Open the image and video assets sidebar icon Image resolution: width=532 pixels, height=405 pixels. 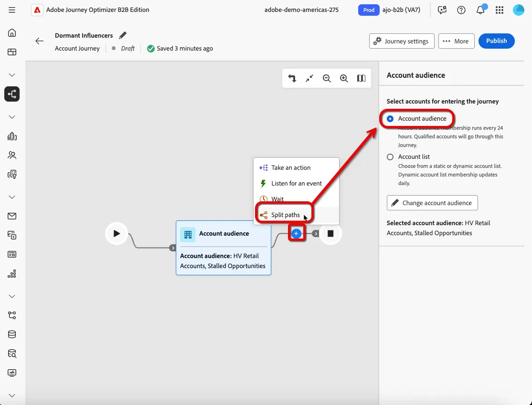(x=12, y=235)
